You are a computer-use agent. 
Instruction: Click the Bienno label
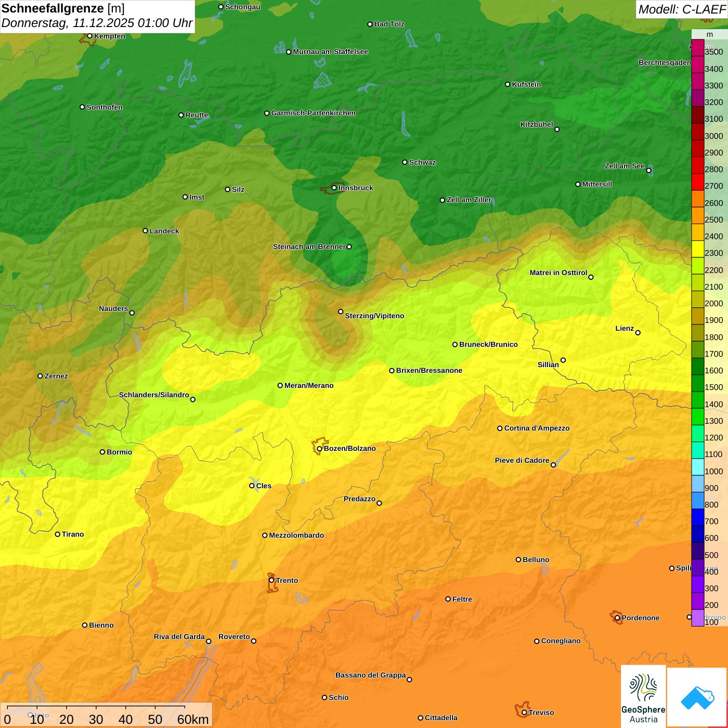tap(101, 625)
